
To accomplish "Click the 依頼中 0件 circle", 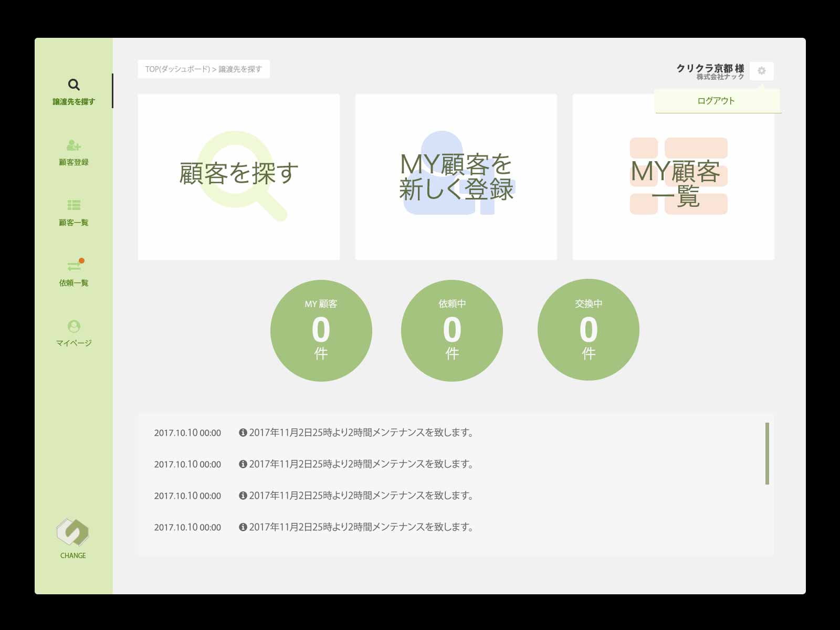I will click(452, 331).
